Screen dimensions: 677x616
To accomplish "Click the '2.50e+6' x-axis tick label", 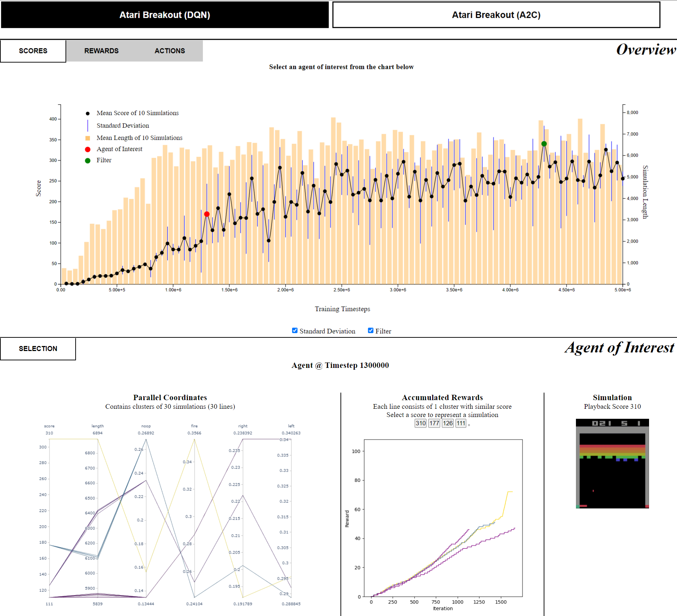I will [x=342, y=290].
